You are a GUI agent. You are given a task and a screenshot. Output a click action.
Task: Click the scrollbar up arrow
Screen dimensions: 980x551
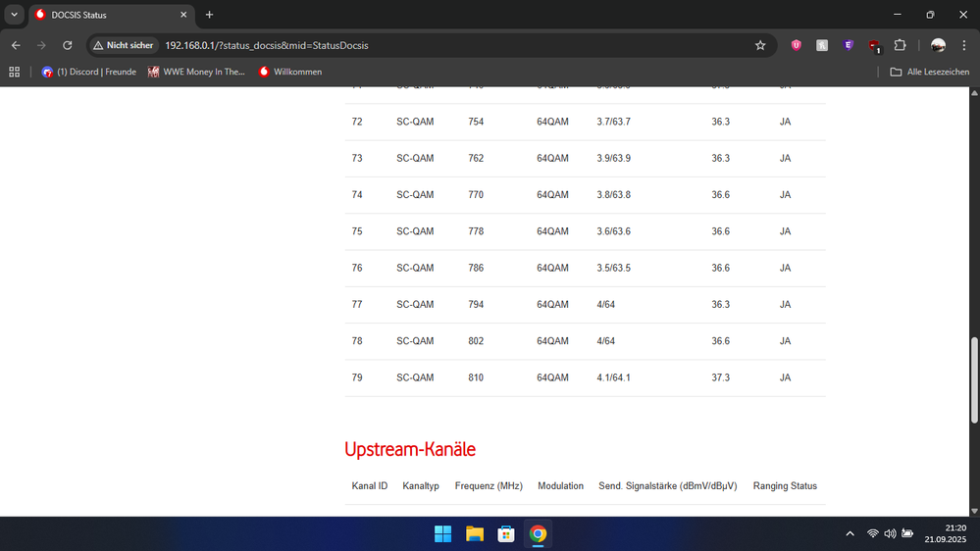tap(974, 92)
